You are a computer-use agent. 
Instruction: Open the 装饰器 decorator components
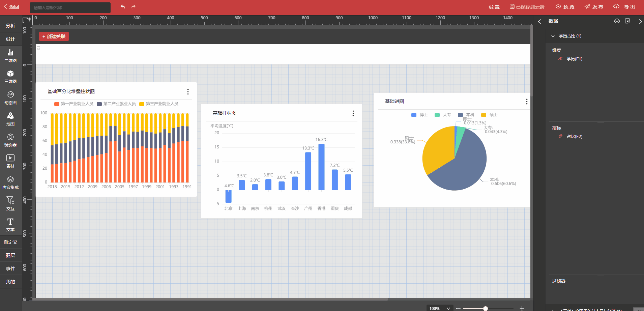coord(10,140)
